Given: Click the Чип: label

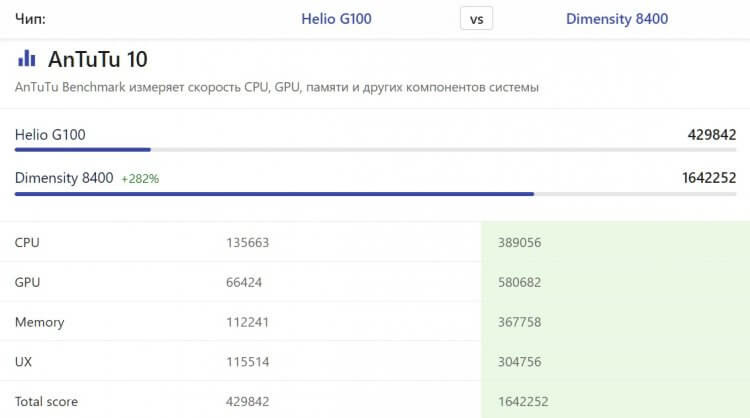Looking at the screenshot, I should coord(30,19).
